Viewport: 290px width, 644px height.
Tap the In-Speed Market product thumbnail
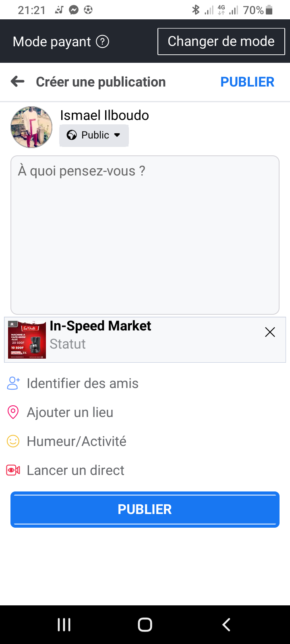27,340
